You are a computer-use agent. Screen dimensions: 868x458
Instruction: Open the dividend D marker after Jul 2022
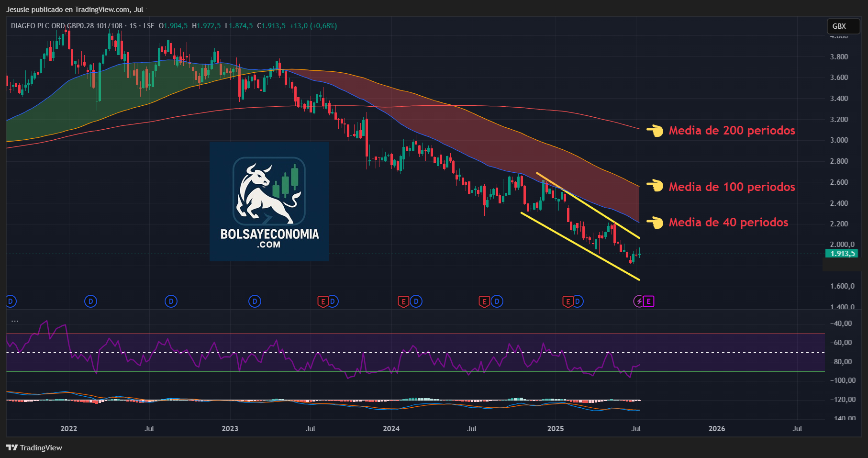[171, 302]
